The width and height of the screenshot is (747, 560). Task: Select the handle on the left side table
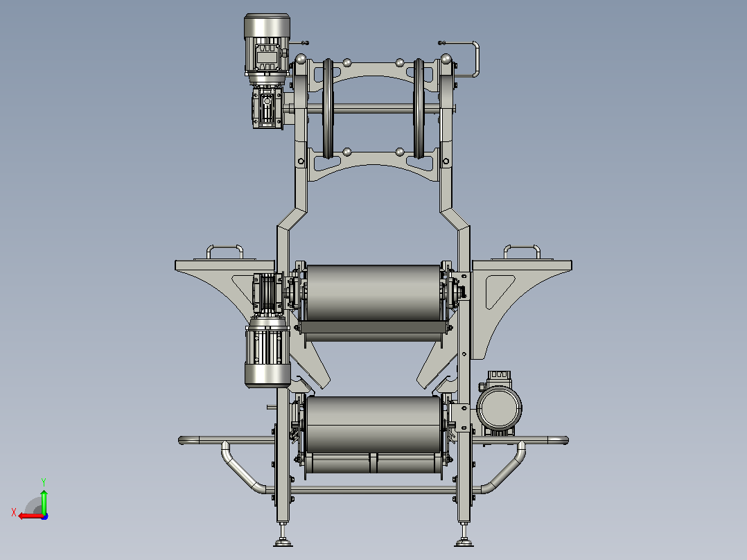tap(225, 251)
